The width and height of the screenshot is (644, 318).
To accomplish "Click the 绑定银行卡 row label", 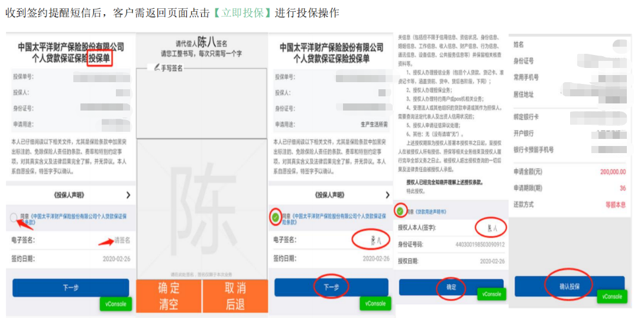I will (x=526, y=117).
